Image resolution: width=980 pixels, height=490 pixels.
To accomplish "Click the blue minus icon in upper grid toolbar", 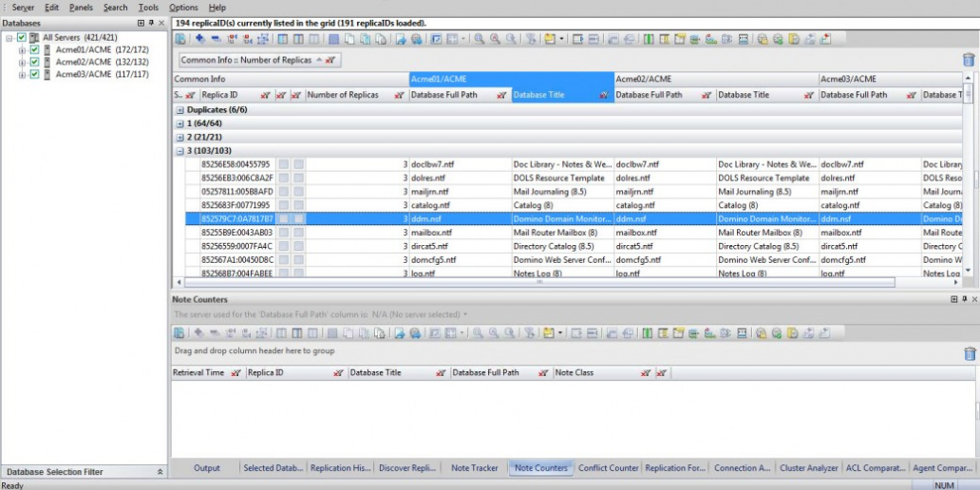I will 216,39.
